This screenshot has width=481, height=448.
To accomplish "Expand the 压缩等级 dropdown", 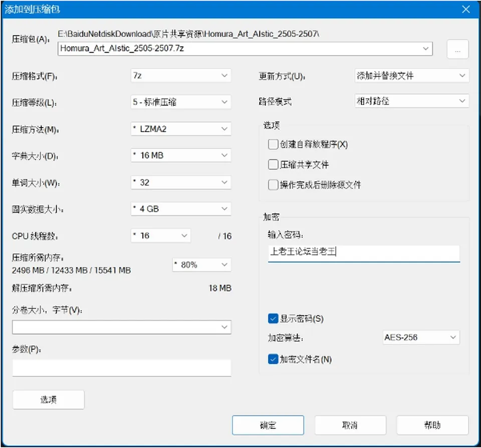I will (181, 102).
